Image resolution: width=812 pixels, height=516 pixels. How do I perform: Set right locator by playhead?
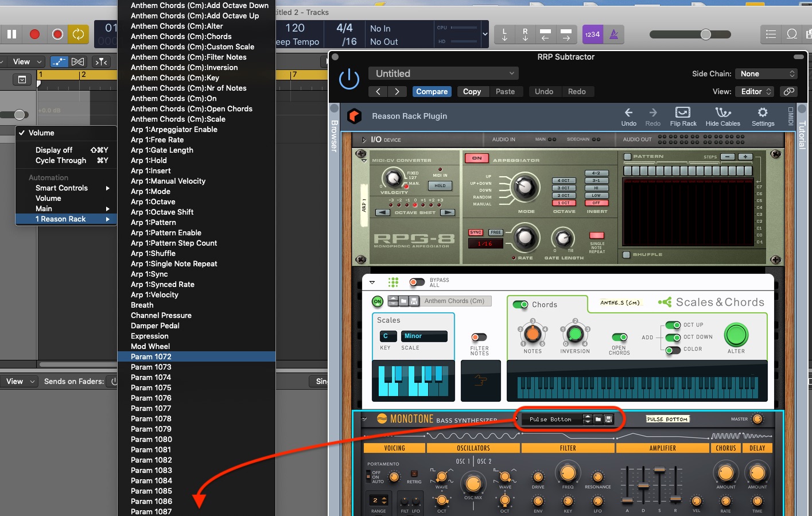[x=525, y=34]
